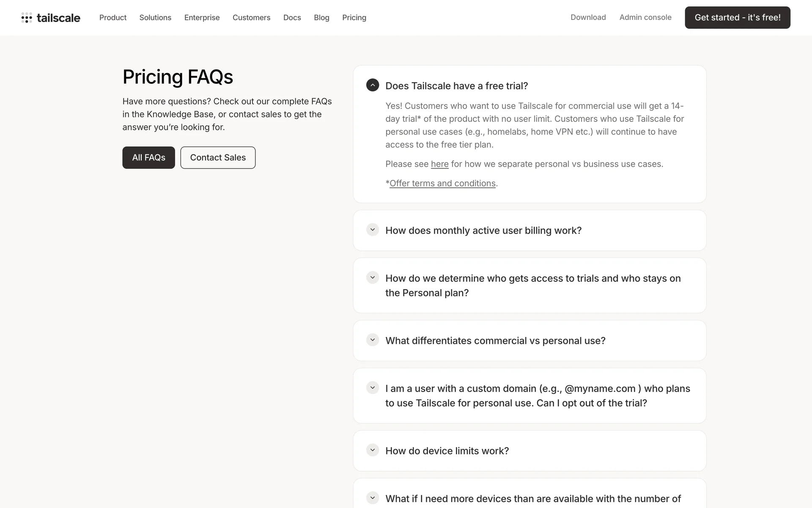Click the All FAQs button
Viewport: 812px width, 508px height.
pos(148,157)
